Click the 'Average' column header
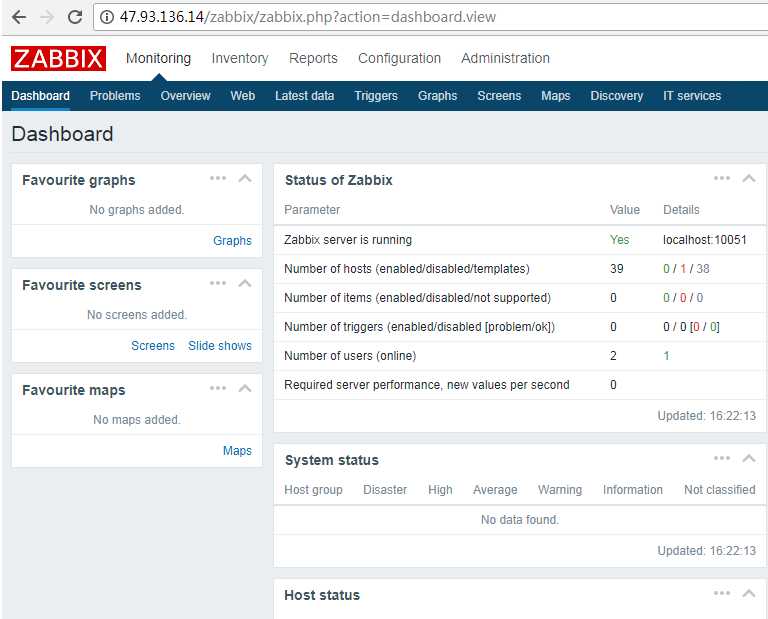Image resolution: width=768 pixels, height=619 pixels. [x=495, y=490]
